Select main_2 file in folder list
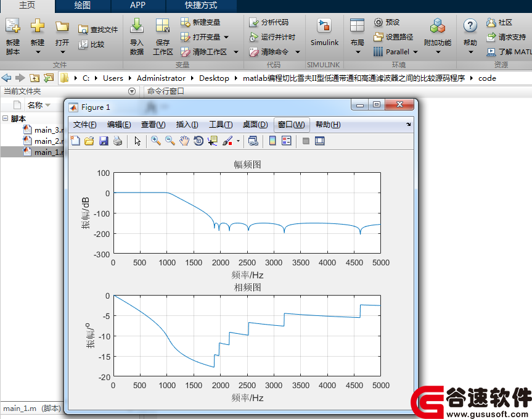 point(43,141)
